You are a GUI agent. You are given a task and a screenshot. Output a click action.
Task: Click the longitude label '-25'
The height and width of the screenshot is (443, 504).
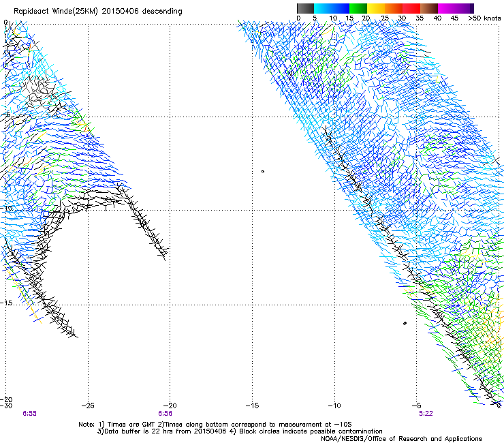tap(88, 406)
